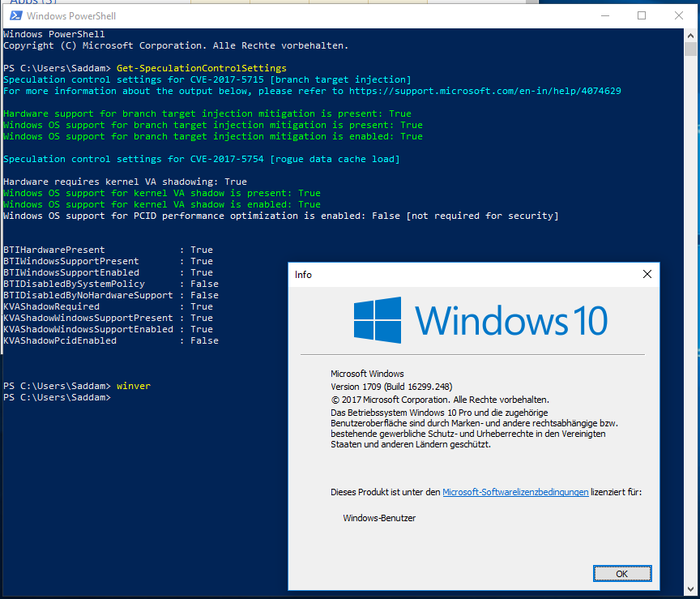Click OK in the Info dialog
Viewport: 700px width, 599px height.
click(622, 574)
